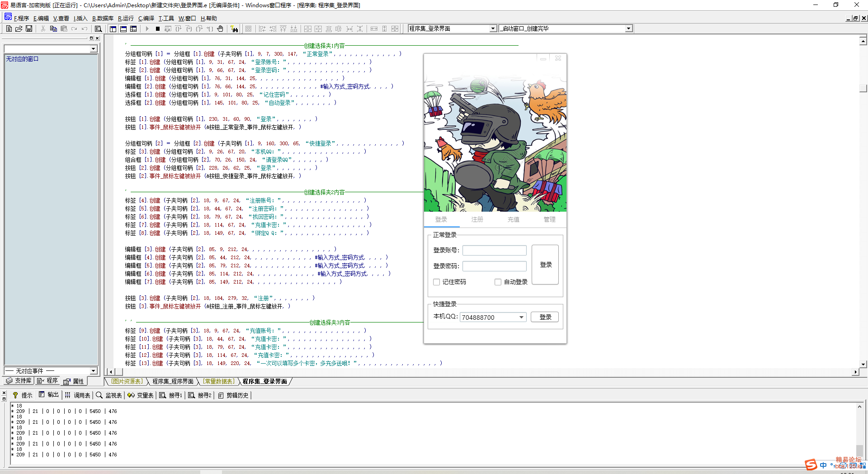Click the binoculars search icon
The width and height of the screenshot is (868, 474).
pos(234,28)
